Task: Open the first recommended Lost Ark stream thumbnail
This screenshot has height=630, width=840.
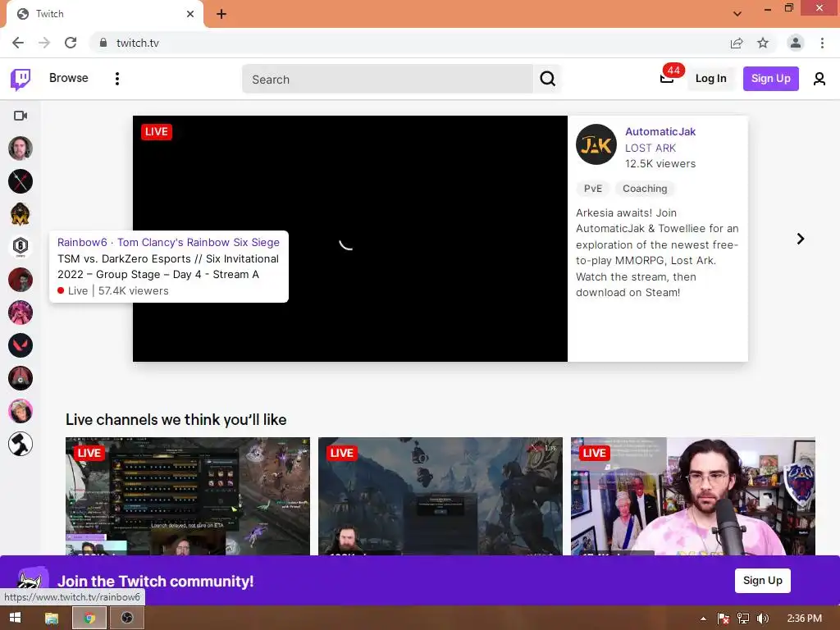Action: tap(188, 496)
